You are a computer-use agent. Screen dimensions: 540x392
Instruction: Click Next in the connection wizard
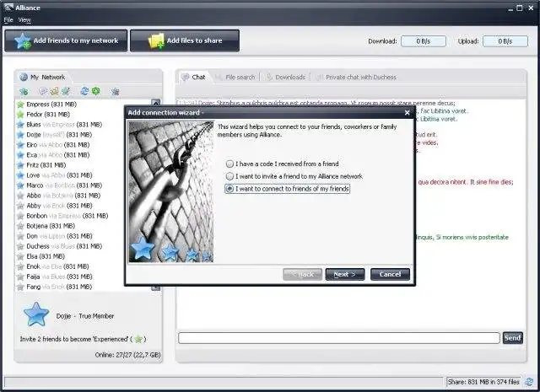click(x=345, y=274)
